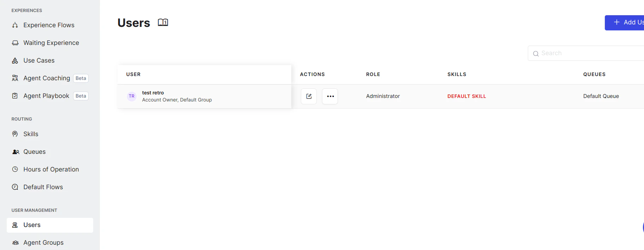Screen dimensions: 644x250
Task: Open the ellipsis actions menu for test retro
Action: [x=330, y=96]
